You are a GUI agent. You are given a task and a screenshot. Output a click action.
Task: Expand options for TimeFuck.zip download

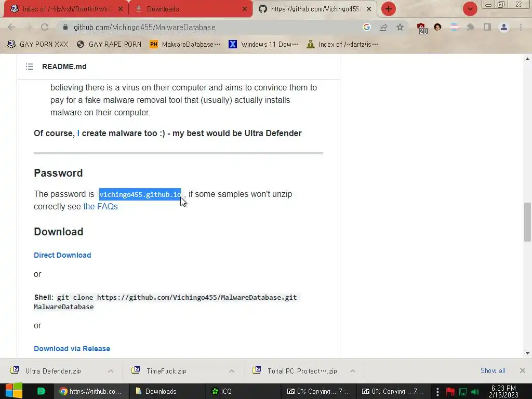232,371
